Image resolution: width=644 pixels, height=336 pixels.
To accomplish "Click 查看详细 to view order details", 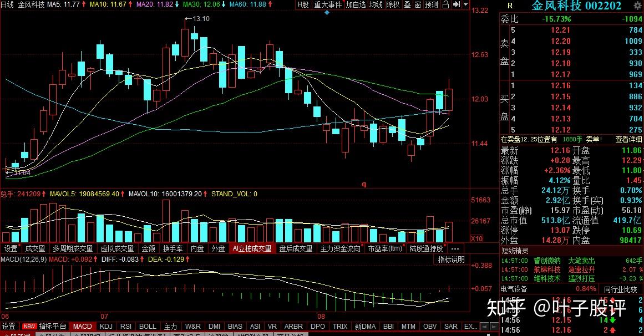I will 628,140.
